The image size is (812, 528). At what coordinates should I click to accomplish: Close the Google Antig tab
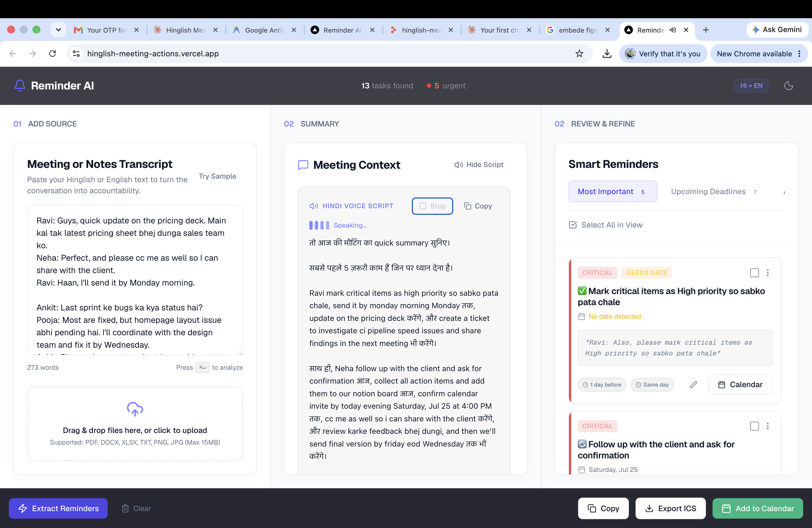coord(294,30)
